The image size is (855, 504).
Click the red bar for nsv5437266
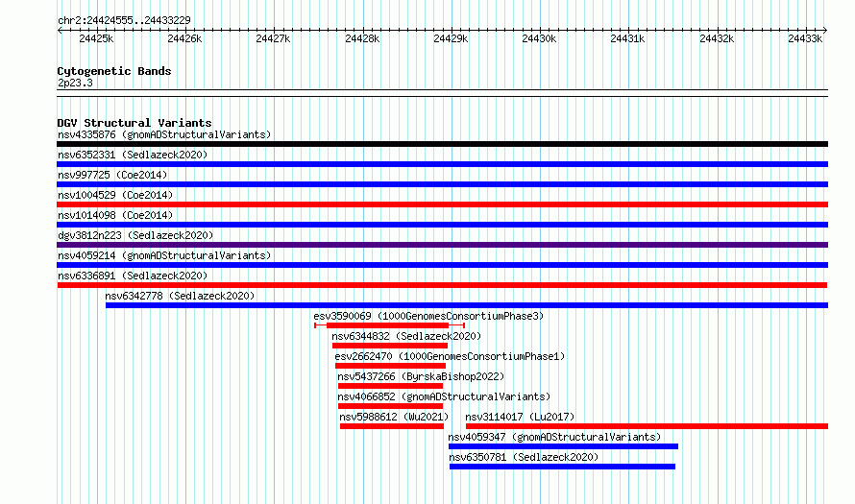(390, 386)
